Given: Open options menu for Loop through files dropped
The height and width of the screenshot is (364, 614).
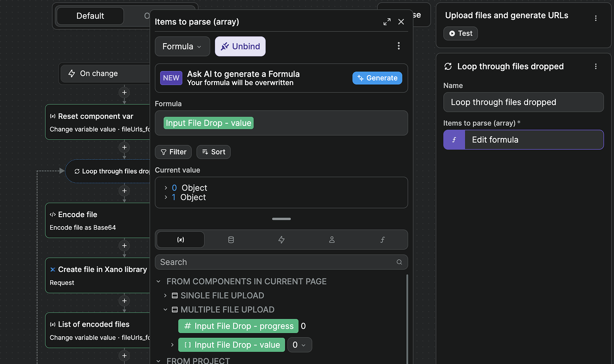Looking at the screenshot, I should 596,67.
